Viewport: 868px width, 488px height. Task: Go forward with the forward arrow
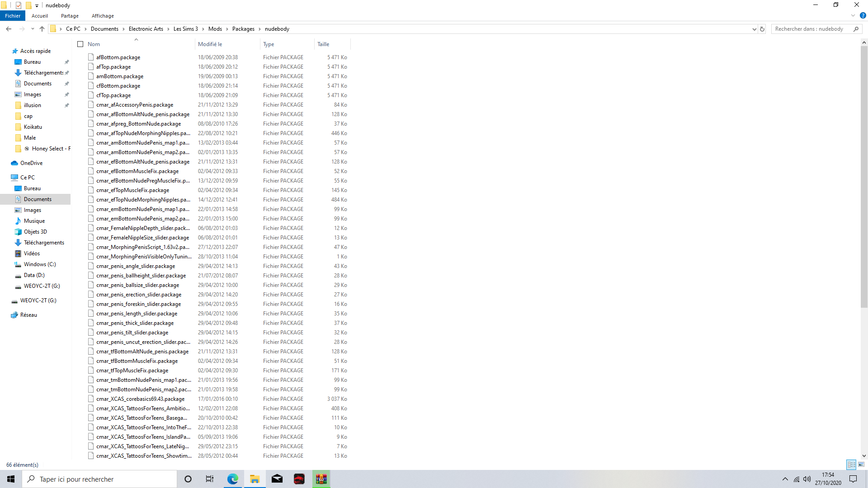click(x=22, y=29)
